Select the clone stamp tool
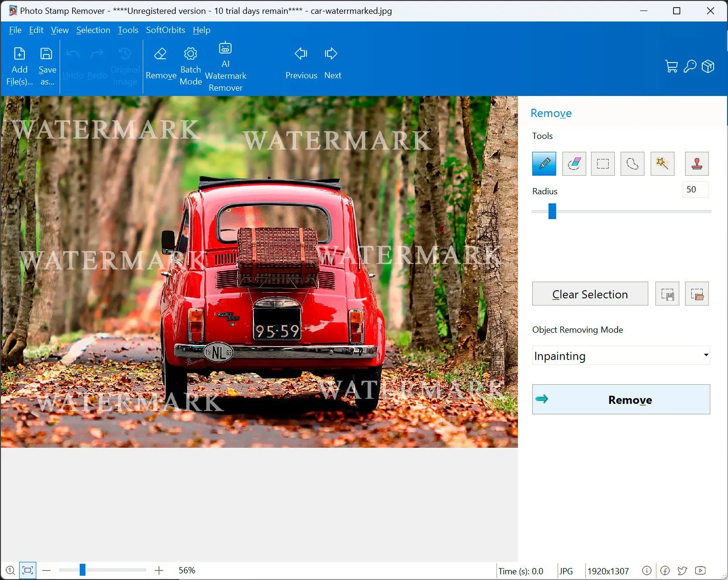This screenshot has width=728, height=580. tap(697, 164)
